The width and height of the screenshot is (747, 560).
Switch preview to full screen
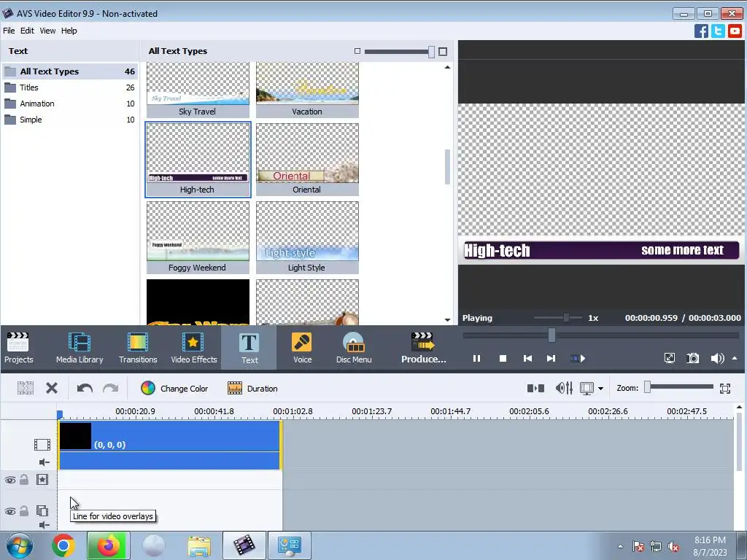pos(670,358)
